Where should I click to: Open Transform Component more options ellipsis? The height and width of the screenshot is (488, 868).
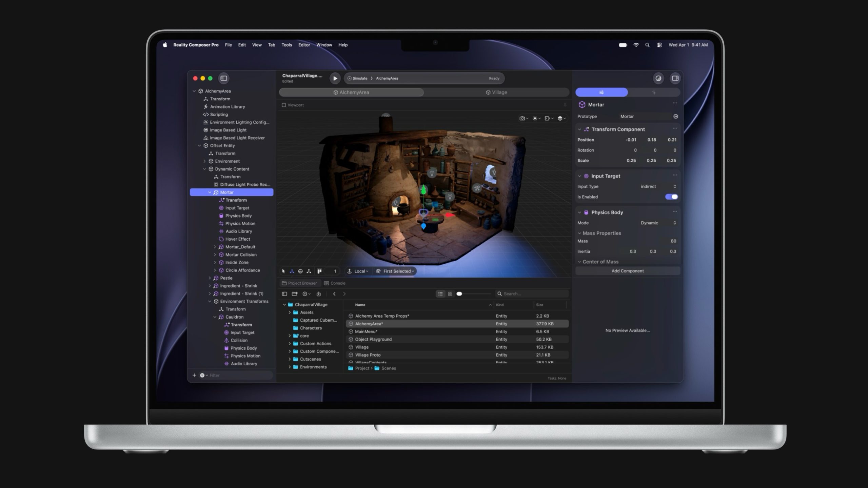click(675, 128)
